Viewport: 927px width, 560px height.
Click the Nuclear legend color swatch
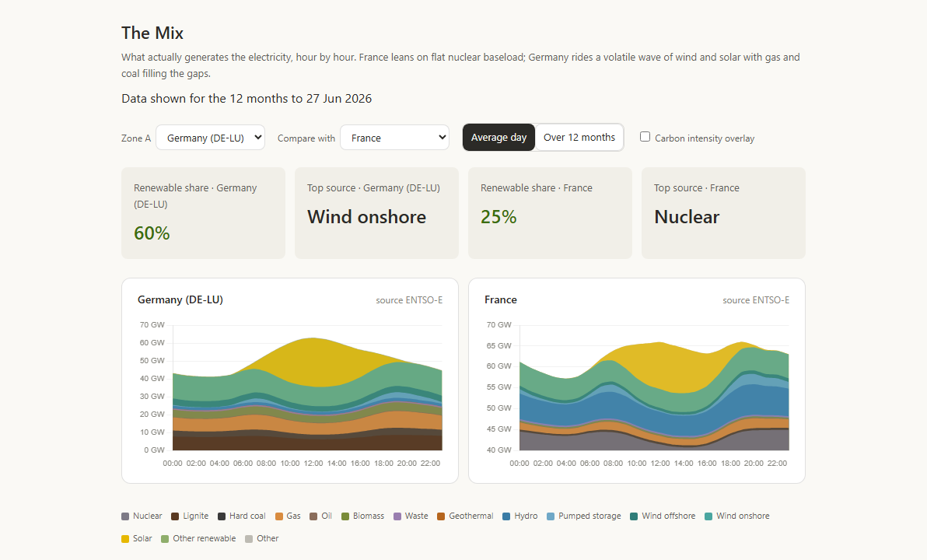125,516
